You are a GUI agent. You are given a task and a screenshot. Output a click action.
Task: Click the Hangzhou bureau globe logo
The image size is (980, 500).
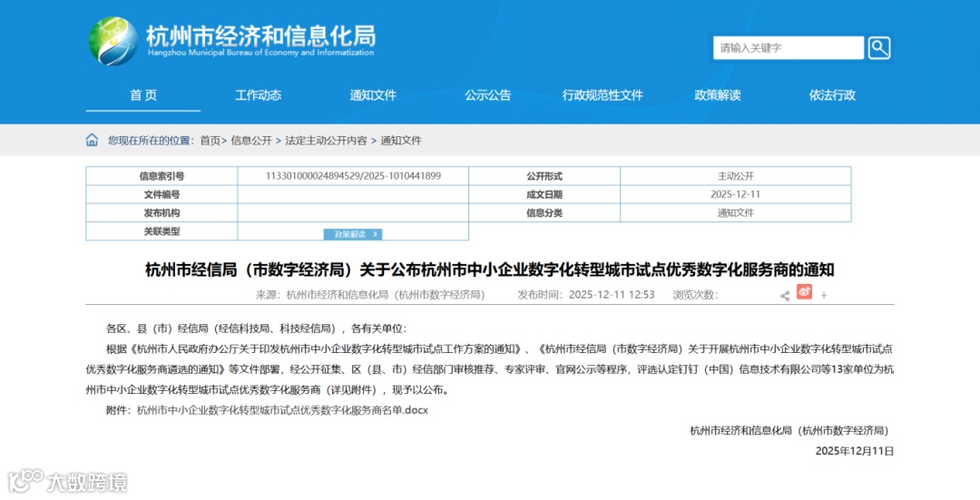[x=113, y=41]
